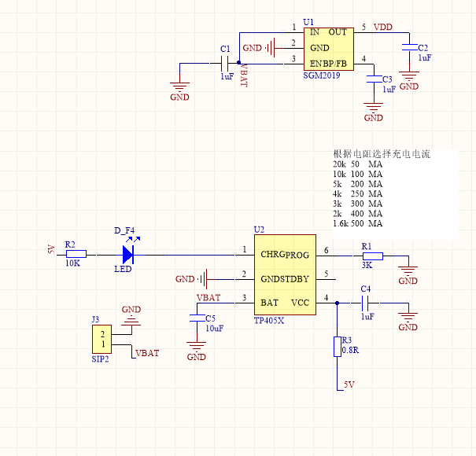Select the J3 SIP2 connector body
Viewport: 476px width, 456px height.
pyautogui.click(x=101, y=339)
